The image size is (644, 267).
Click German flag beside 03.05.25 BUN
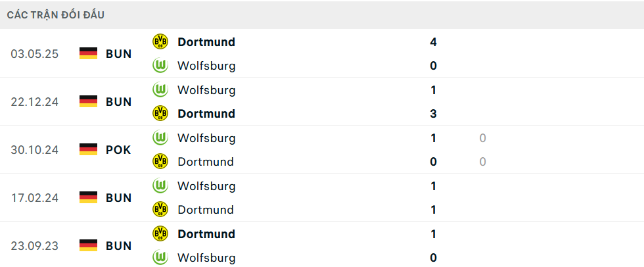(x=88, y=54)
